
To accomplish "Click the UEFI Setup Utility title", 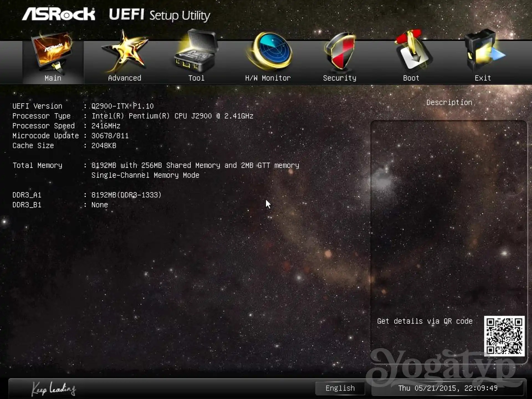I will click(x=160, y=15).
